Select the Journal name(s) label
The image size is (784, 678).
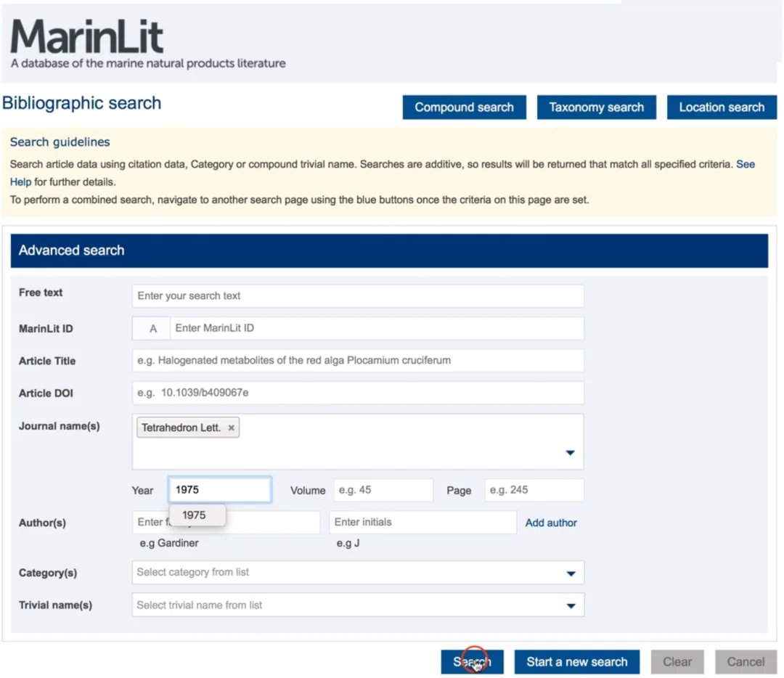pos(60,427)
